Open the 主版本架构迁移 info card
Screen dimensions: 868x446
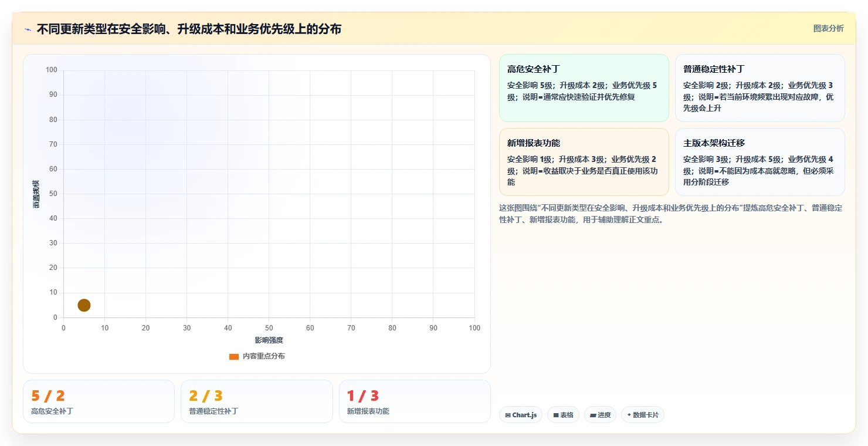(759, 162)
